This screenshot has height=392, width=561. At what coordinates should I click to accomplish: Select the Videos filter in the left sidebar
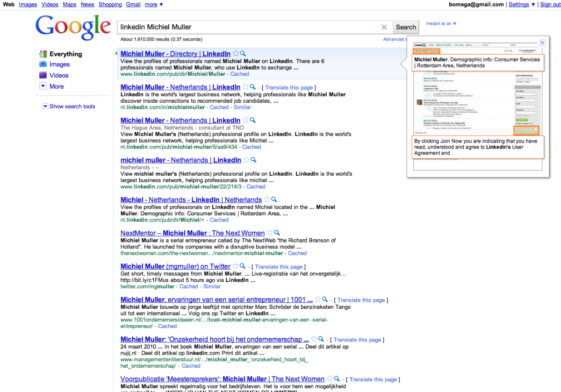tap(59, 75)
